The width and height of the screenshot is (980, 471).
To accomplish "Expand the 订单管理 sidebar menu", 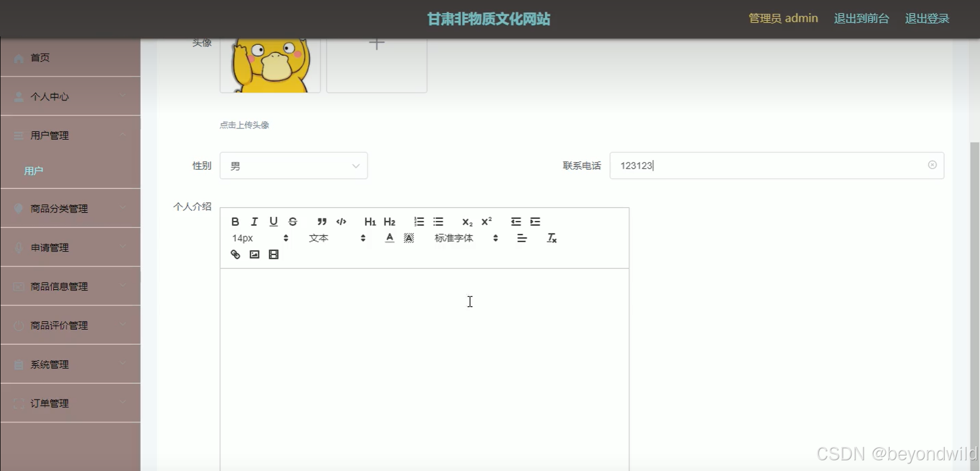I will point(71,403).
